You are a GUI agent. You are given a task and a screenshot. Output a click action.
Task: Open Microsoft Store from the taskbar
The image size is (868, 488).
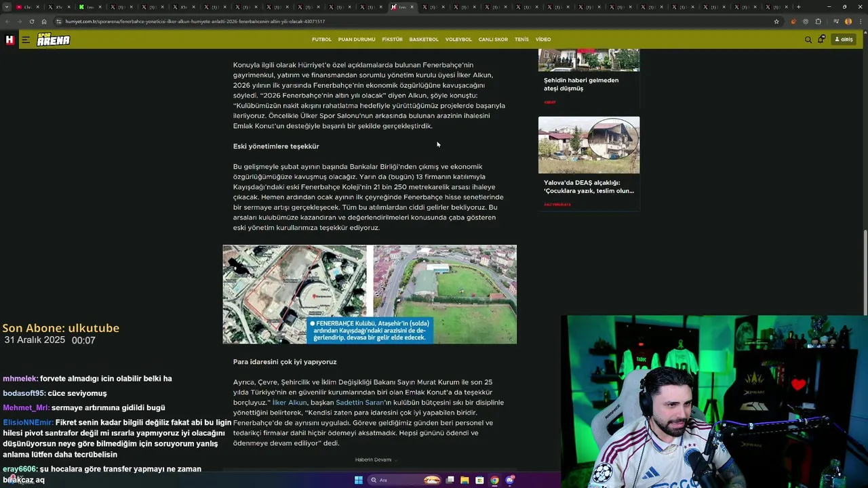(479, 480)
